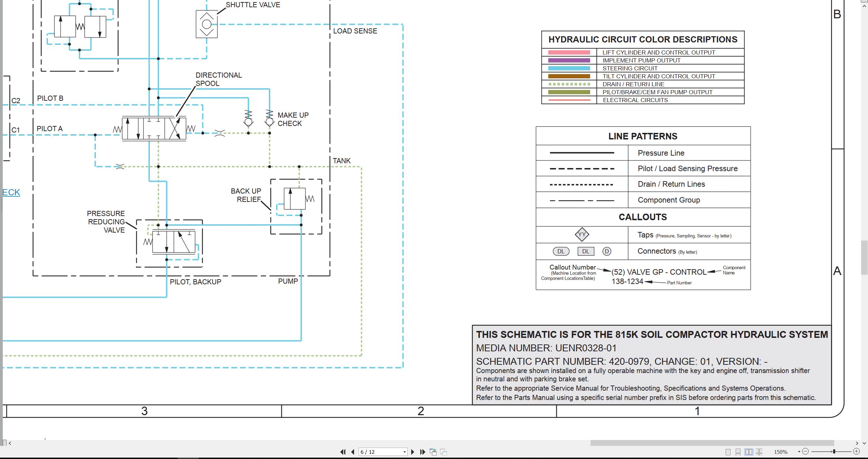The height and width of the screenshot is (459, 868).
Task: Click the YY diamond tap symbol
Action: pos(582,235)
